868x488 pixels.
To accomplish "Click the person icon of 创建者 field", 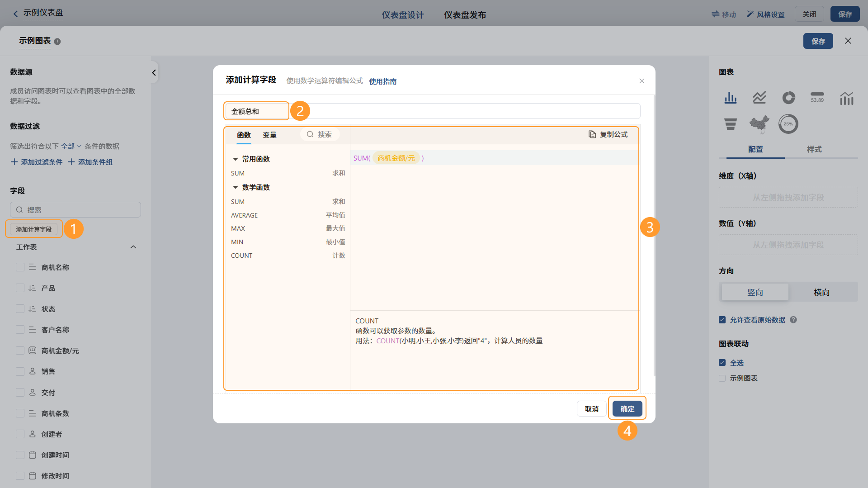I will pos(33,434).
